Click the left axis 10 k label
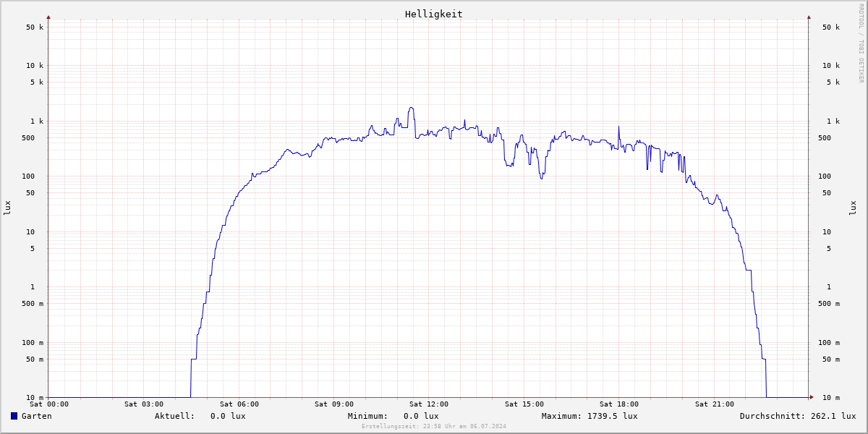The height and width of the screenshot is (434, 868). coord(35,66)
